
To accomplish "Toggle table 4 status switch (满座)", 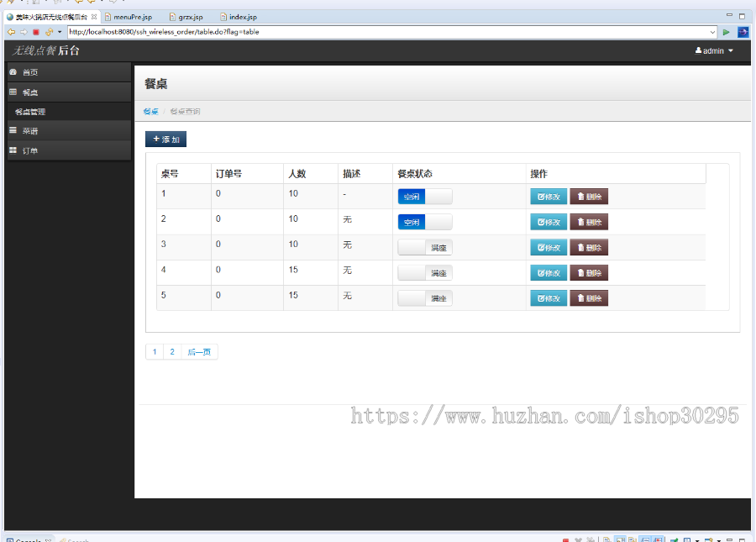I will tap(425, 273).
